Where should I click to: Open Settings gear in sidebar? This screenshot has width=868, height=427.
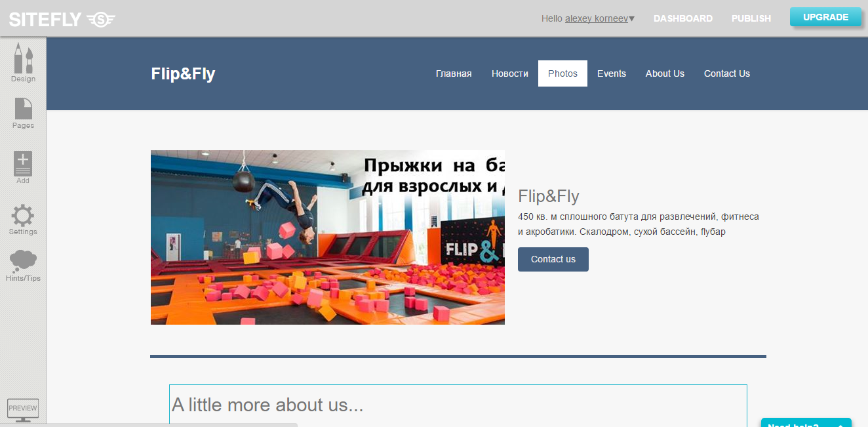click(x=23, y=220)
